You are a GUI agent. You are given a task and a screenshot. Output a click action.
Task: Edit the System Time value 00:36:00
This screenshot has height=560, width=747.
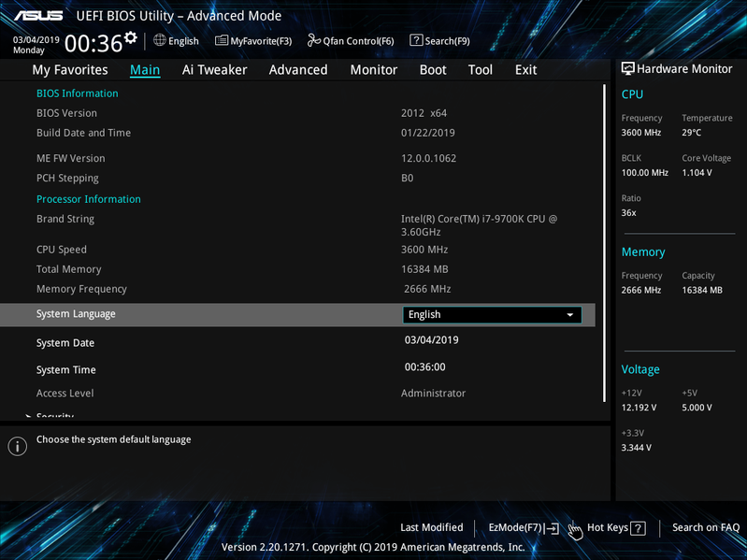425,367
